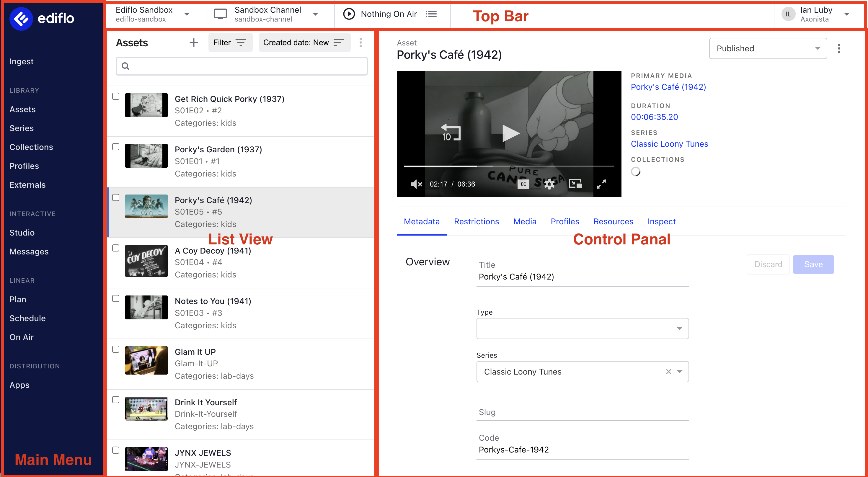Screen dimensions: 868x477
Task: Select JYNX JEWELS checkbox
Action: (x=115, y=450)
